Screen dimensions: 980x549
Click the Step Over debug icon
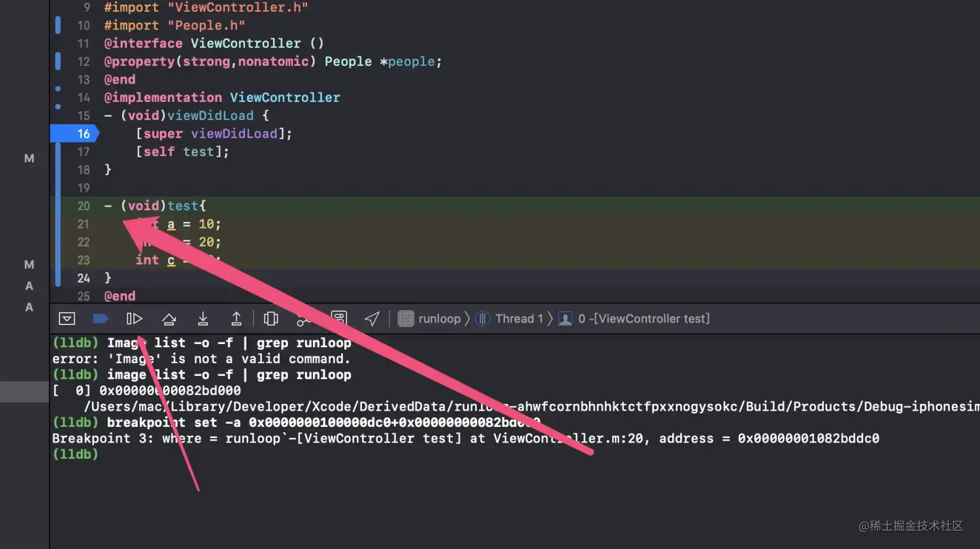[x=169, y=319]
